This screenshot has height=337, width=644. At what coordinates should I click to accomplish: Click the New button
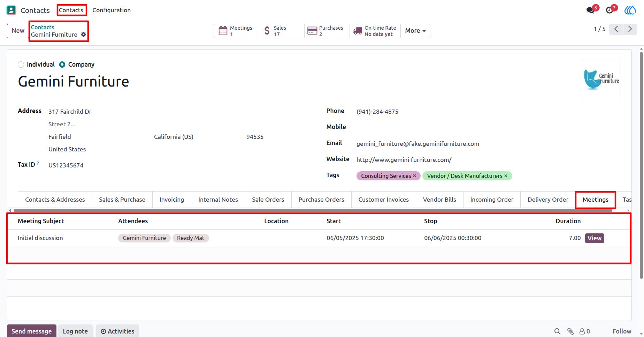point(18,31)
